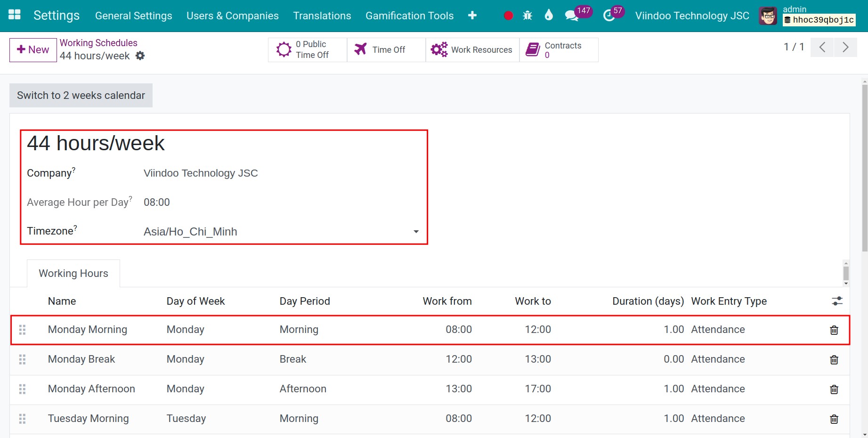Image resolution: width=868 pixels, height=438 pixels.
Task: Click the page main vertical scrollbar
Action: (x=865, y=168)
